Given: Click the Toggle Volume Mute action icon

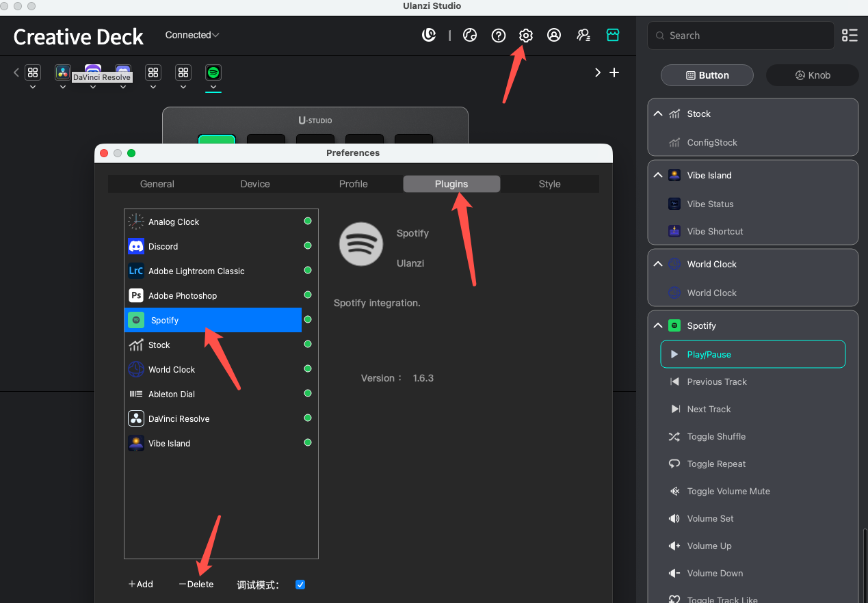Looking at the screenshot, I should coord(674,491).
